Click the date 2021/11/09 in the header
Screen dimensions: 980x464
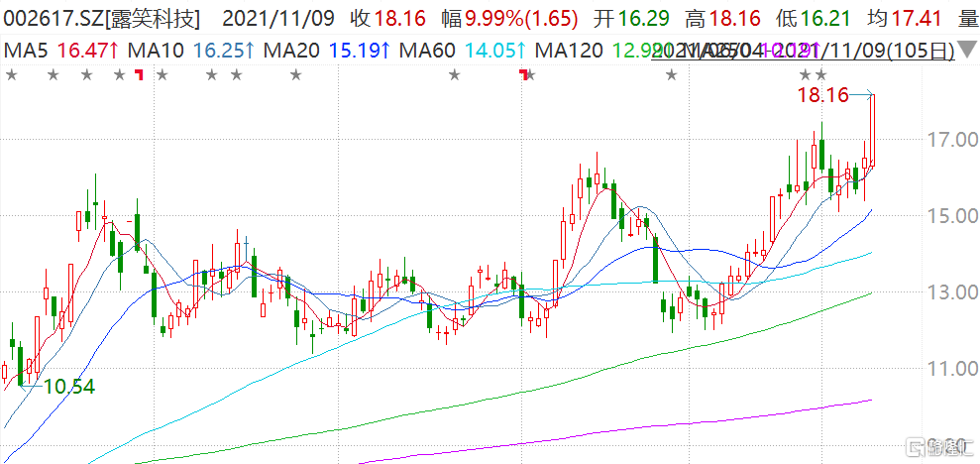tap(278, 19)
